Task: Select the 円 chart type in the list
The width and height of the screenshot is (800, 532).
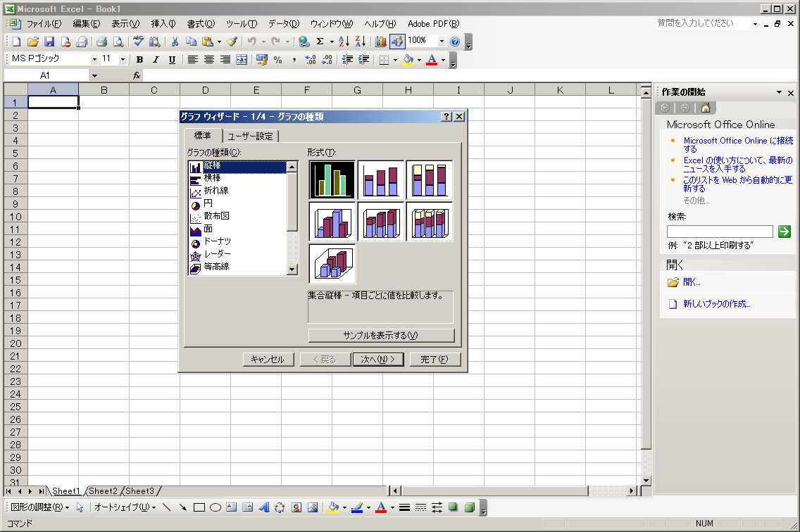Action: tap(208, 203)
